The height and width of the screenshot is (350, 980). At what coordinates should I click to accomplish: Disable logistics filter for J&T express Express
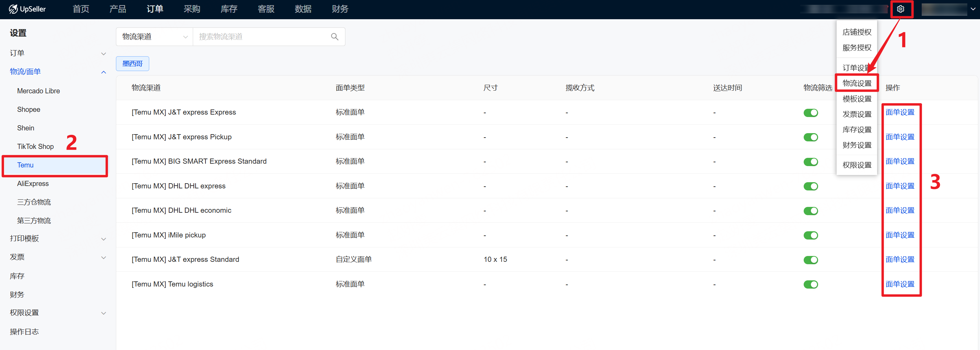[810, 113]
